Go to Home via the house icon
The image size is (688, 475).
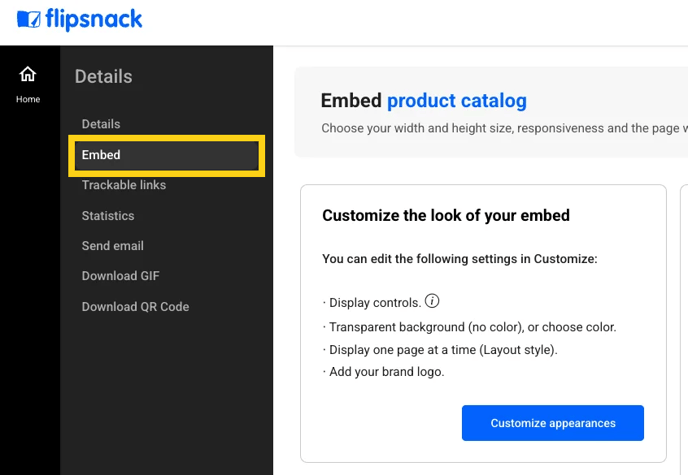pos(28,74)
